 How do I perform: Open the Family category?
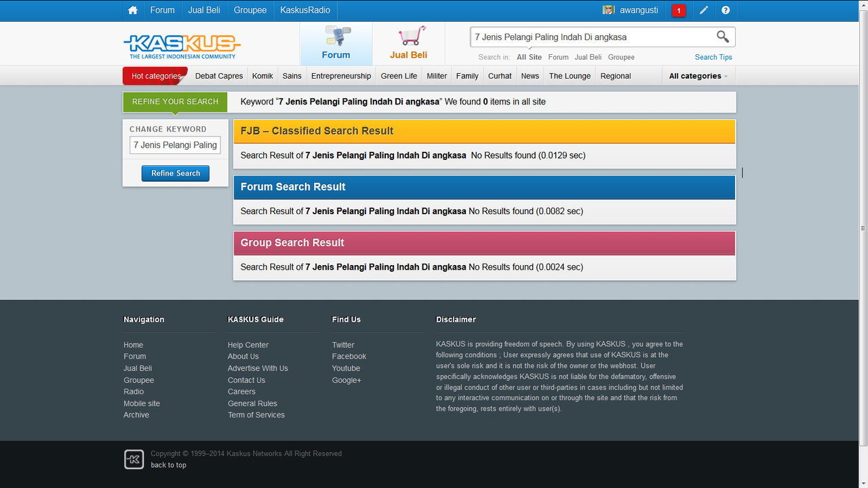(467, 76)
